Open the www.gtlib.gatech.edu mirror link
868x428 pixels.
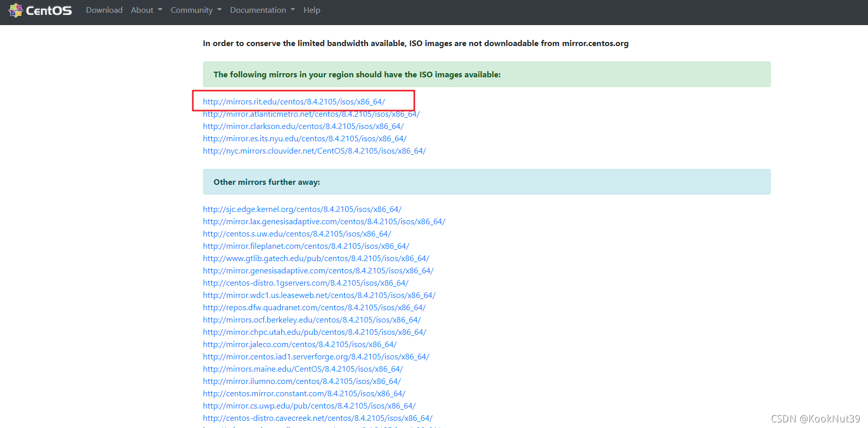point(316,259)
